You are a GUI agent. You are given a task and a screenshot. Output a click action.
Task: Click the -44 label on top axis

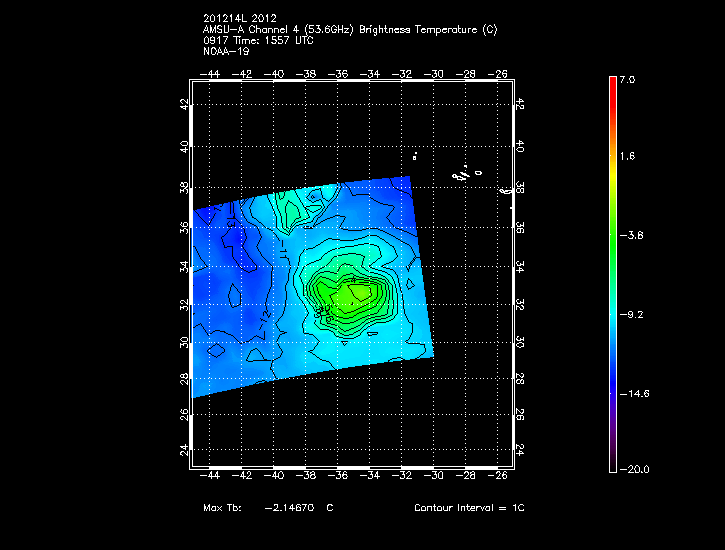tap(211, 73)
